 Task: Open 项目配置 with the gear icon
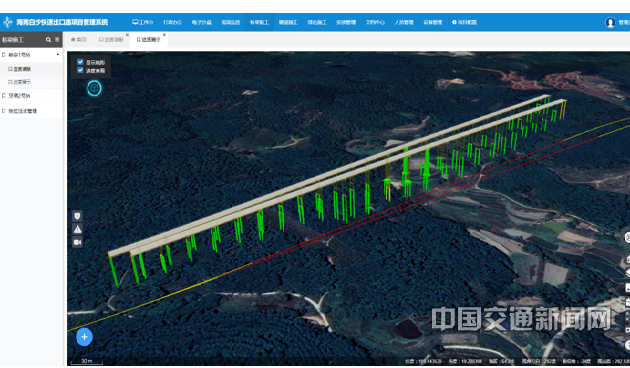464,22
